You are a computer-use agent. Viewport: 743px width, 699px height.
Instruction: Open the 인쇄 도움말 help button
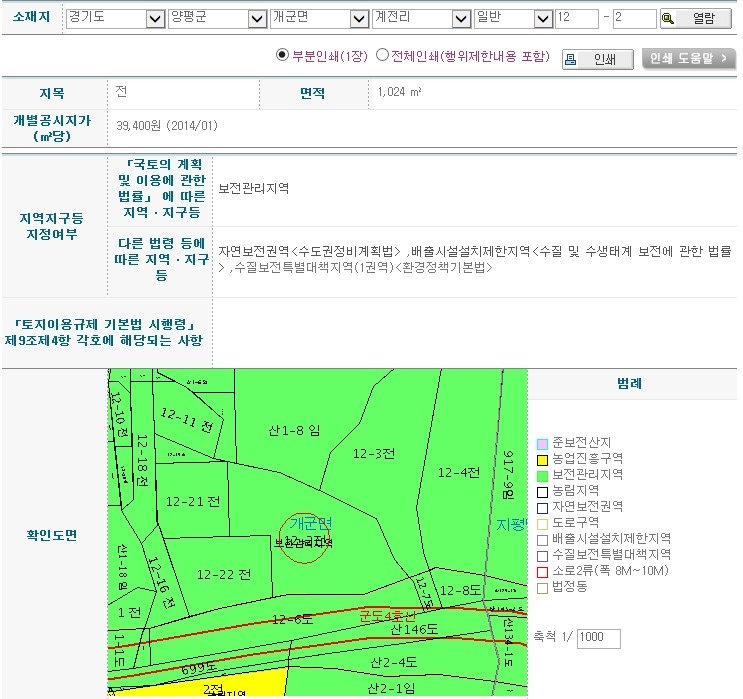[688, 59]
